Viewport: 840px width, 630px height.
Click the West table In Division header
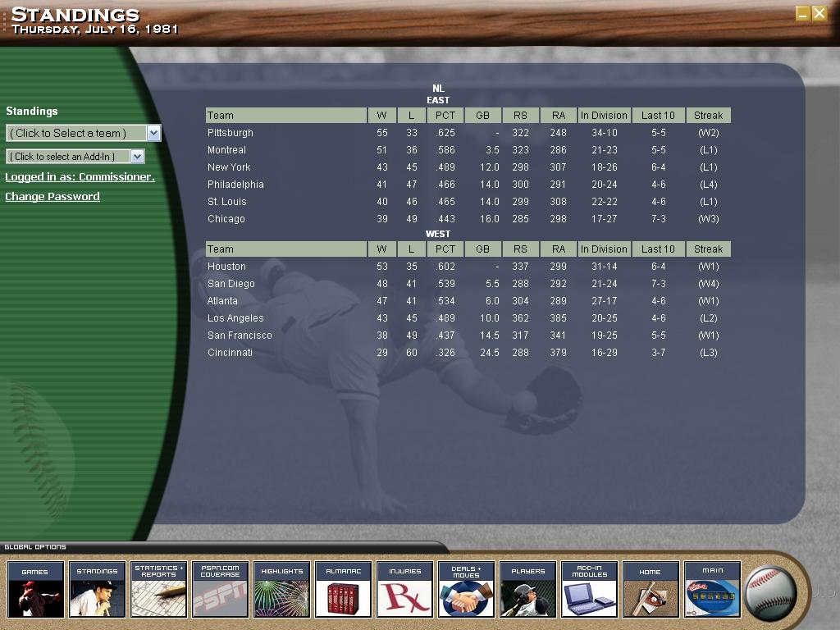pyautogui.click(x=604, y=249)
